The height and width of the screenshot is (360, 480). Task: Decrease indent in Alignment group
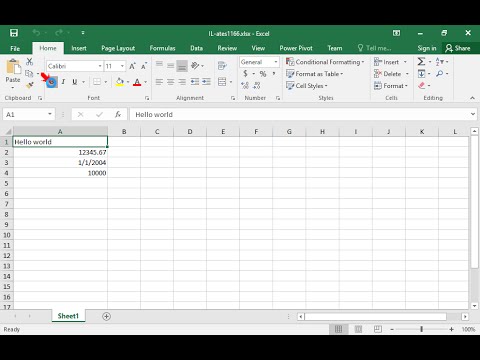[195, 82]
